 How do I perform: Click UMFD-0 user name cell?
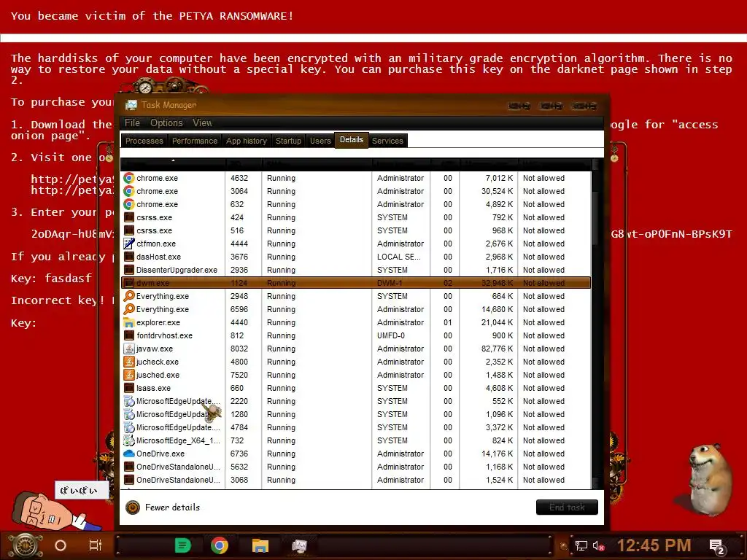click(x=391, y=335)
